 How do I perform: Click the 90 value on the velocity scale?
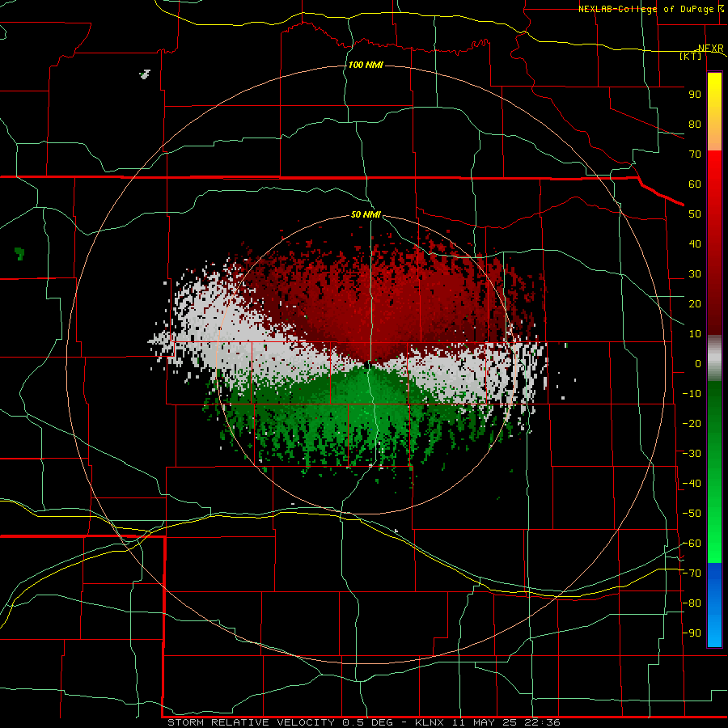tap(695, 95)
